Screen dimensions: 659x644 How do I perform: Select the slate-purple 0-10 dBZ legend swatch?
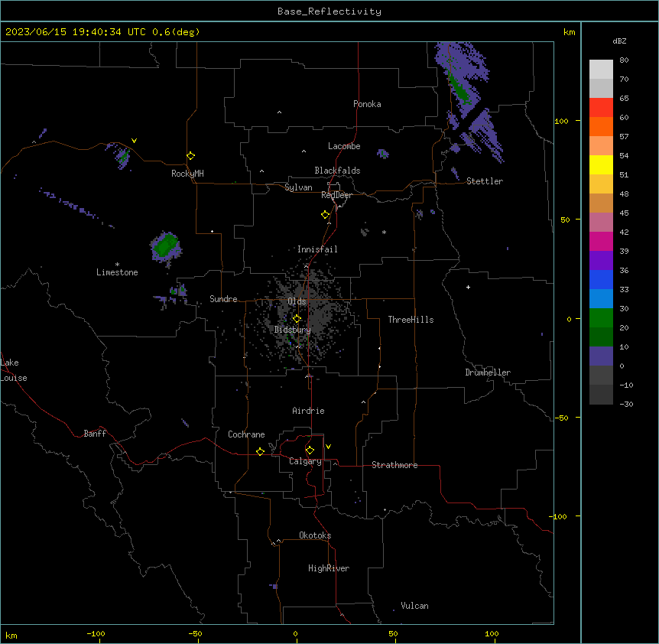[601, 356]
